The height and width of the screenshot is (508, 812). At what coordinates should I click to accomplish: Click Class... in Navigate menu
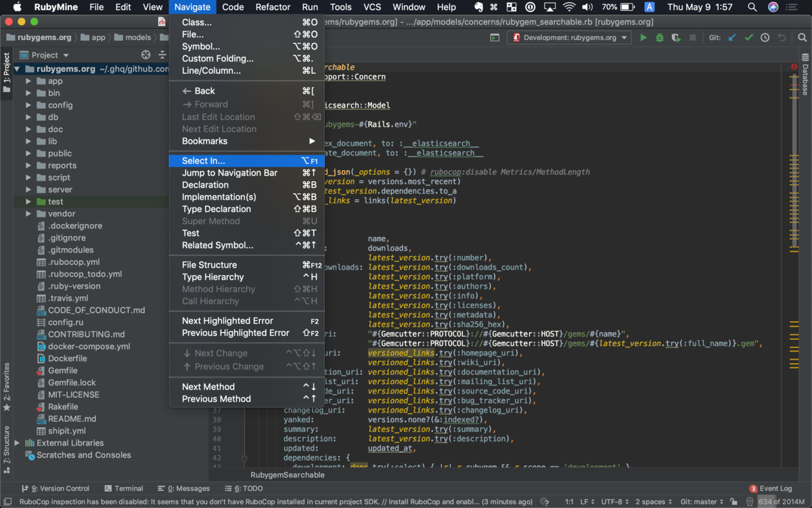click(247, 22)
